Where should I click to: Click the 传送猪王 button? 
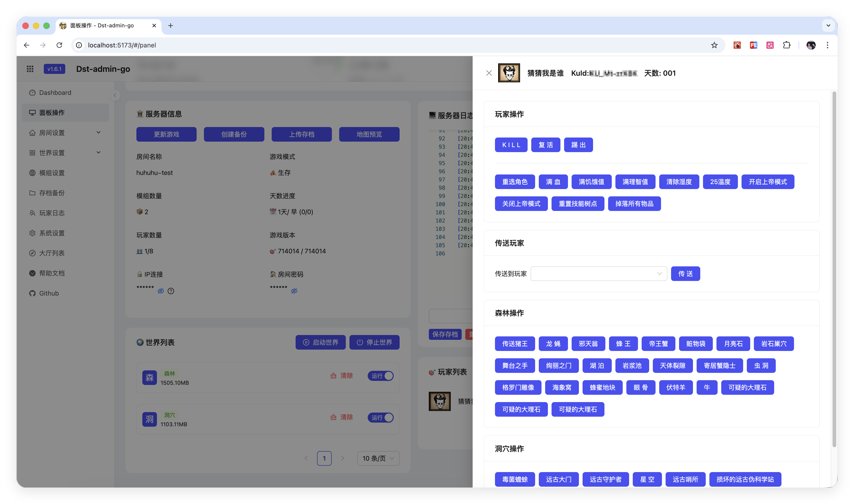(515, 344)
